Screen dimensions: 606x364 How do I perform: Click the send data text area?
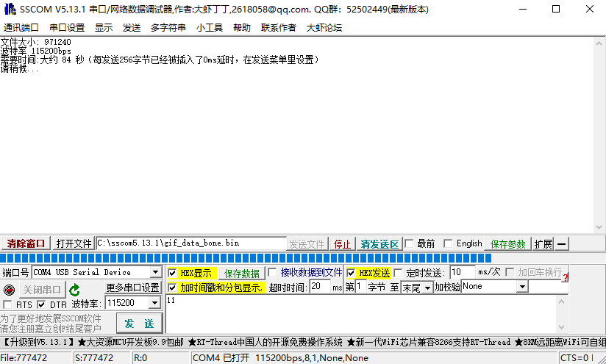[361, 314]
